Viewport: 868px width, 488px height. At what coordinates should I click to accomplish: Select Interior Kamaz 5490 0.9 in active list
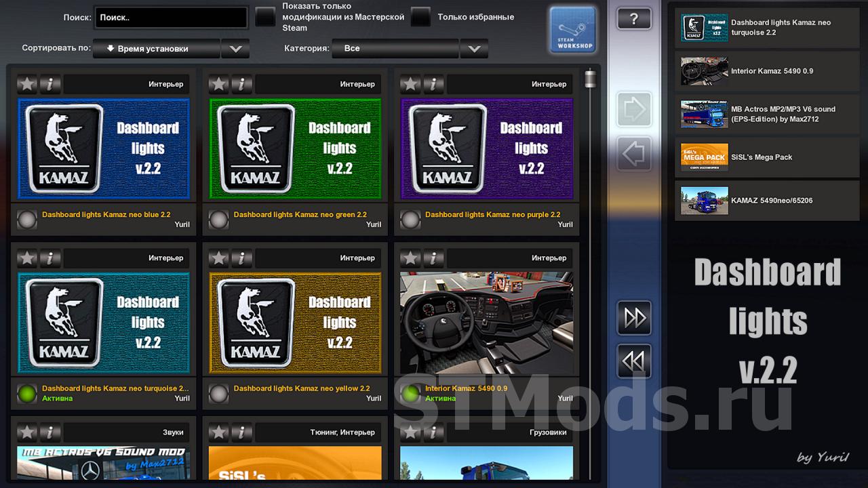[x=767, y=71]
